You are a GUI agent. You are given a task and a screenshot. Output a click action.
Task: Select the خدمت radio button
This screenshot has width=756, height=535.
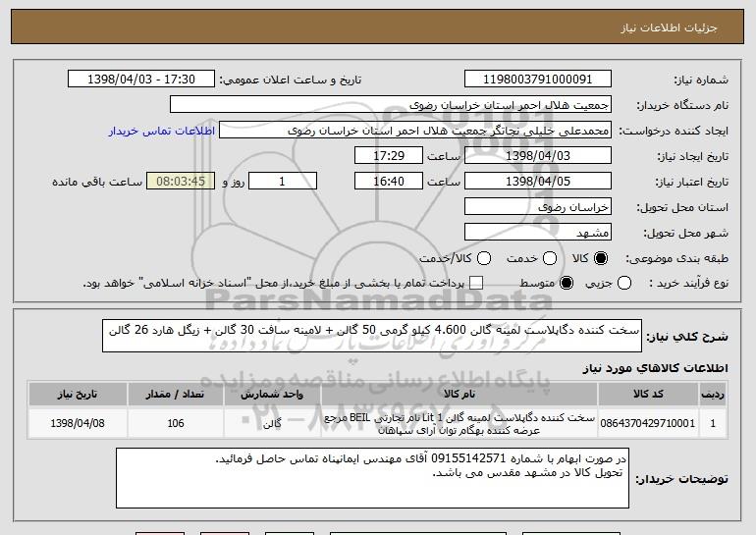(550, 258)
